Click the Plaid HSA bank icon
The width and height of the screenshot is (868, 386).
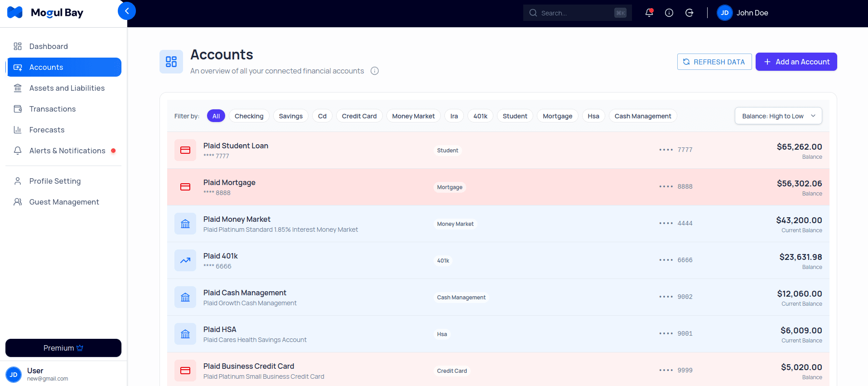(185, 334)
